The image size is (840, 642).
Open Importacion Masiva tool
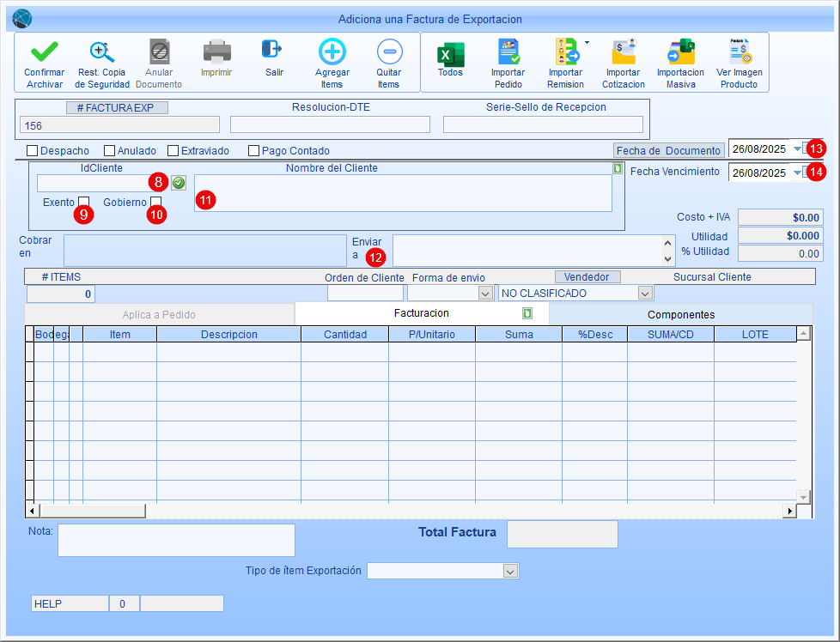click(679, 53)
